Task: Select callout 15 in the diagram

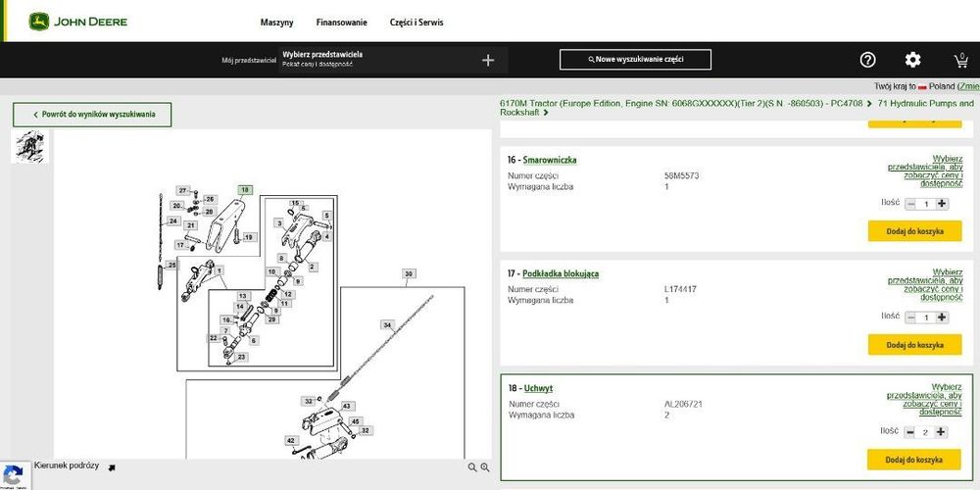Action: pos(295,203)
